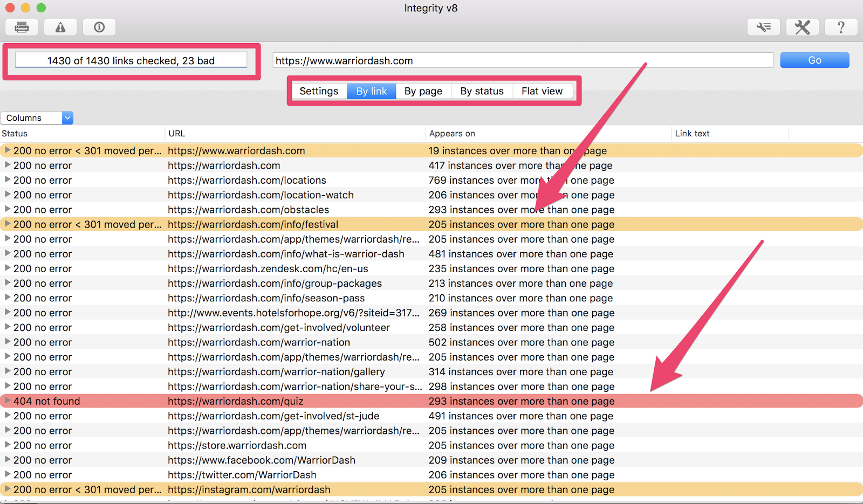Click URL https://warriordash.com/get-involved/st-jude
The width and height of the screenshot is (863, 504).
(273, 416)
